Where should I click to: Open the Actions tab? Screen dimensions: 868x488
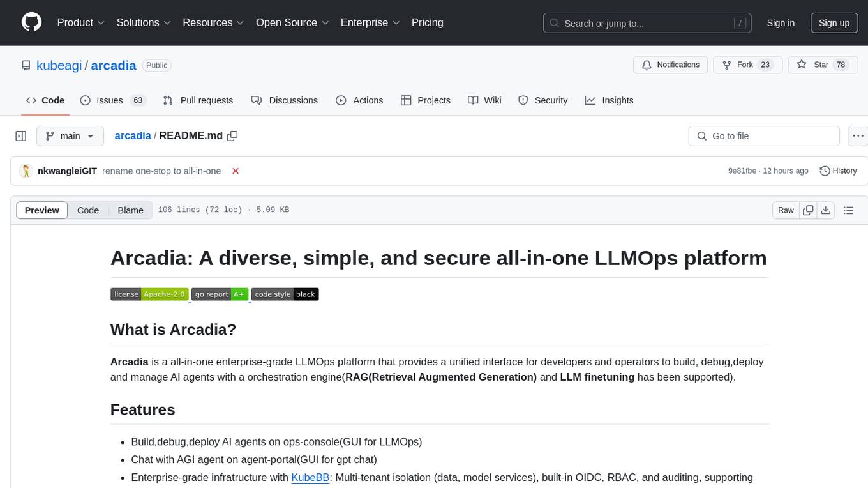pos(359,100)
